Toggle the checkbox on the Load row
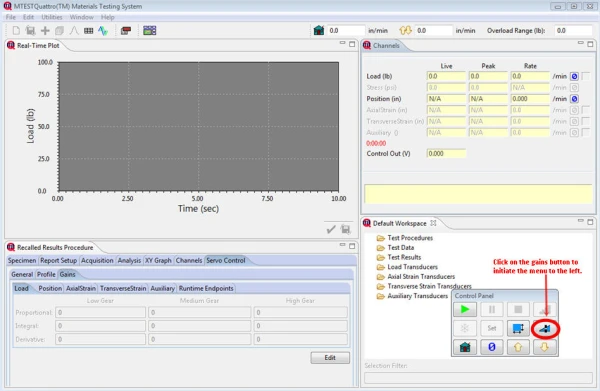 coord(585,77)
